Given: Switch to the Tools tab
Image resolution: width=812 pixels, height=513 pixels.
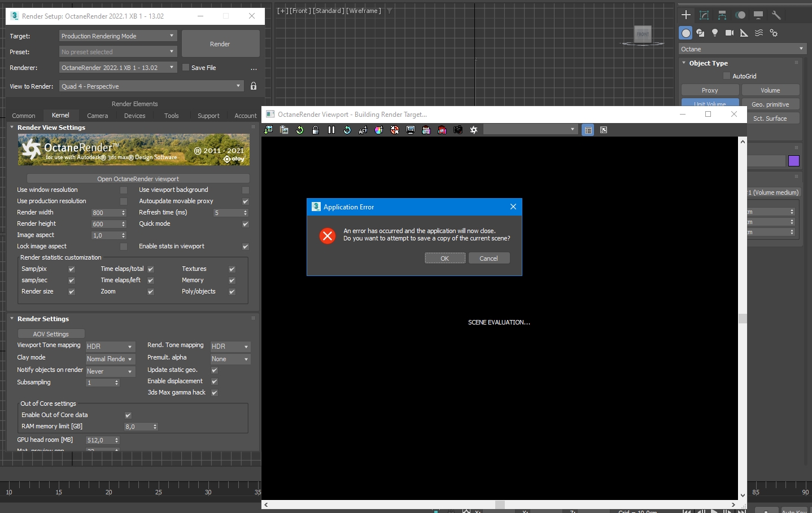Looking at the screenshot, I should click(x=171, y=116).
